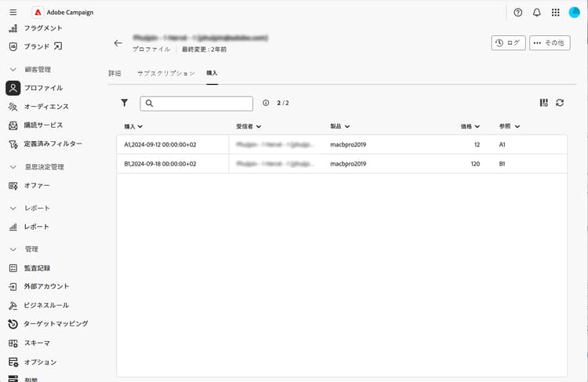
Task: Open フラグメント in the sidebar
Action: (x=43, y=28)
